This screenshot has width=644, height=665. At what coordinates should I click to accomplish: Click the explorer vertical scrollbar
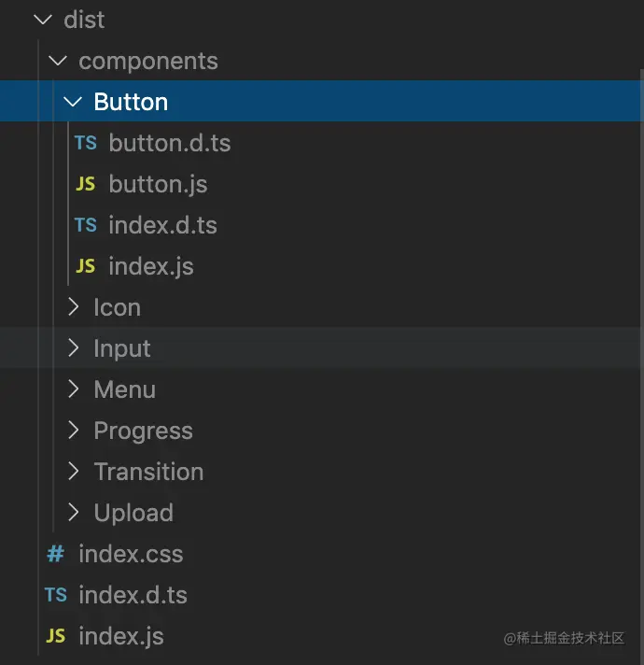(x=639, y=280)
